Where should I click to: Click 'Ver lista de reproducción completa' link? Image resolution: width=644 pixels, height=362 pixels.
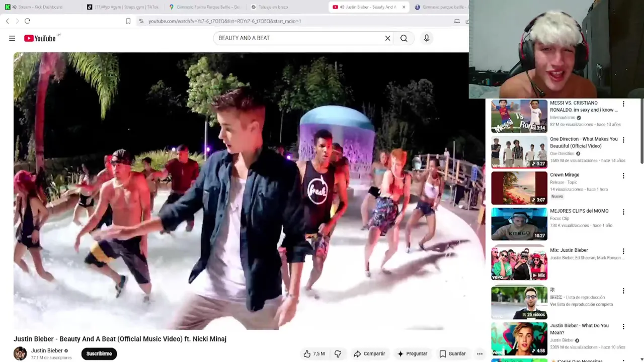pyautogui.click(x=581, y=304)
